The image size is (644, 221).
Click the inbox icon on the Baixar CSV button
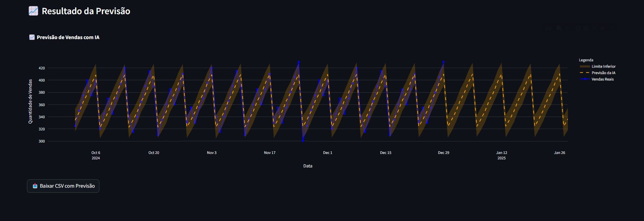35,186
